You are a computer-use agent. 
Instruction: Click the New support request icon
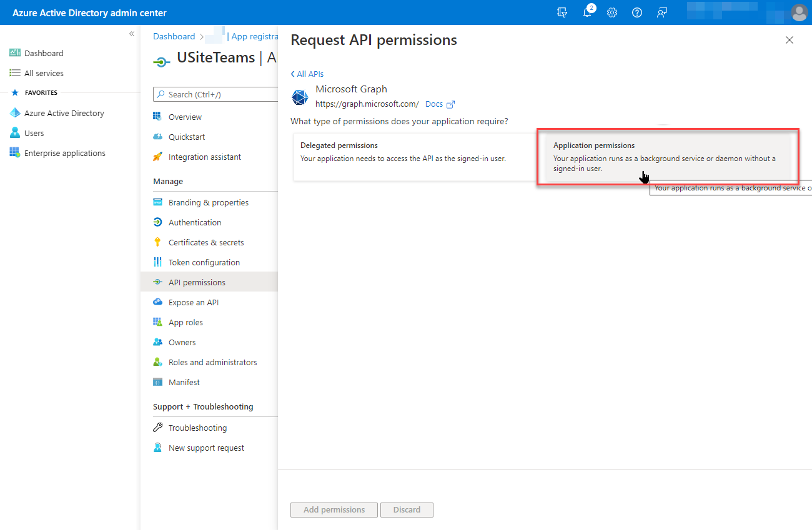[157, 448]
